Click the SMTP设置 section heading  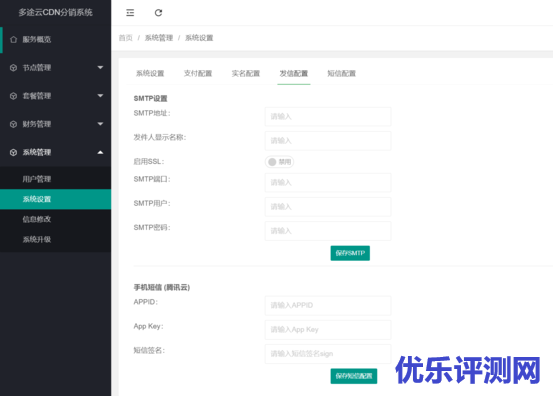click(151, 99)
